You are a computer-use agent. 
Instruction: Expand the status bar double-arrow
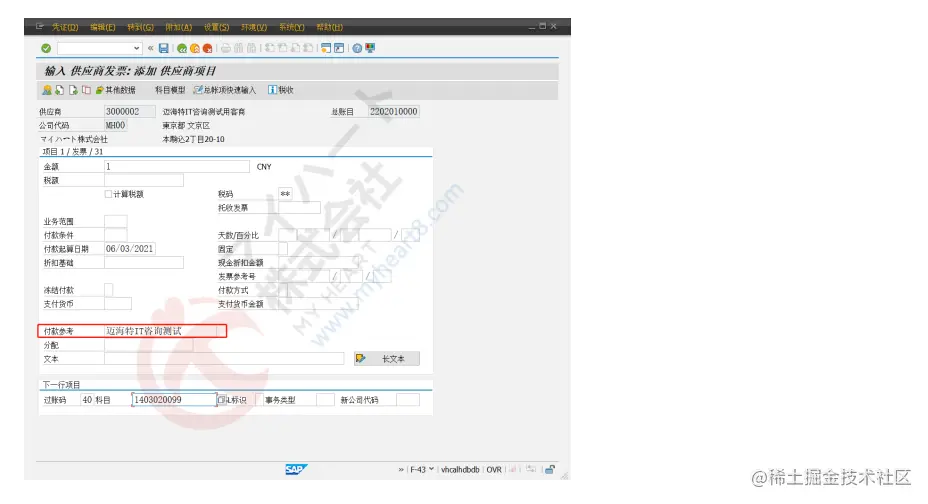click(x=401, y=470)
